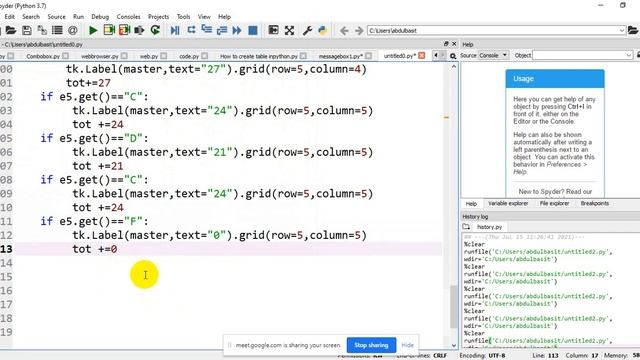Switch to the Combobox.py editor tab
Screen dimensions: 640x360
tap(43, 56)
